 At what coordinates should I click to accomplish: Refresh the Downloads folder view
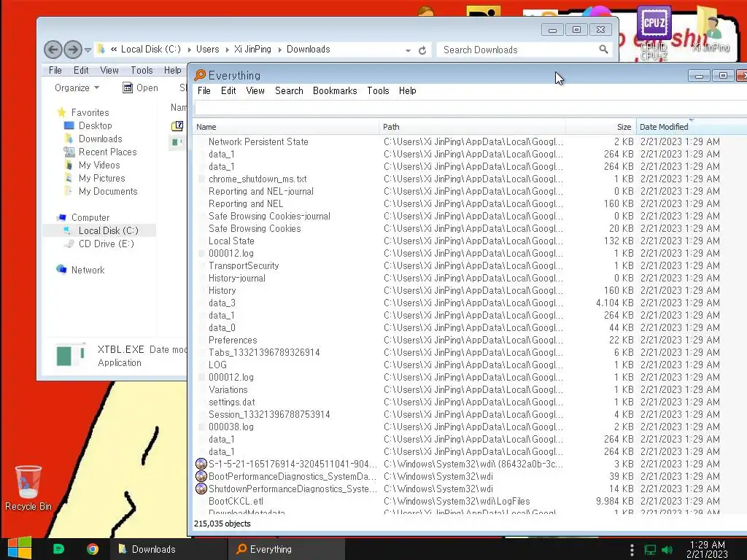pos(422,50)
